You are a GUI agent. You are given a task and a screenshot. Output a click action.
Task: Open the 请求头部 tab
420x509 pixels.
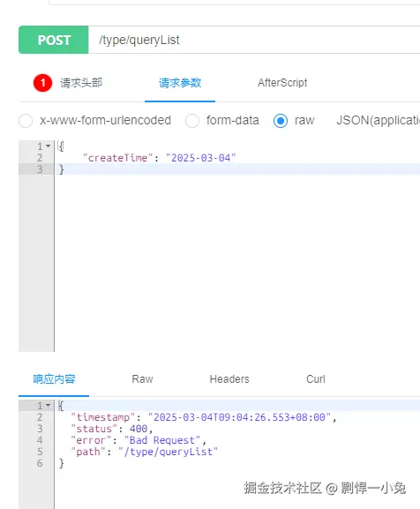click(81, 83)
